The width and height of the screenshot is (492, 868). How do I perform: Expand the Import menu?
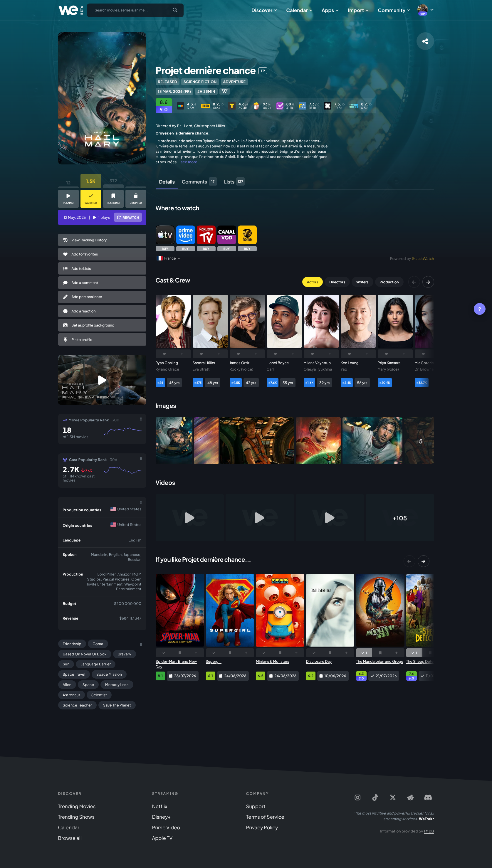358,10
